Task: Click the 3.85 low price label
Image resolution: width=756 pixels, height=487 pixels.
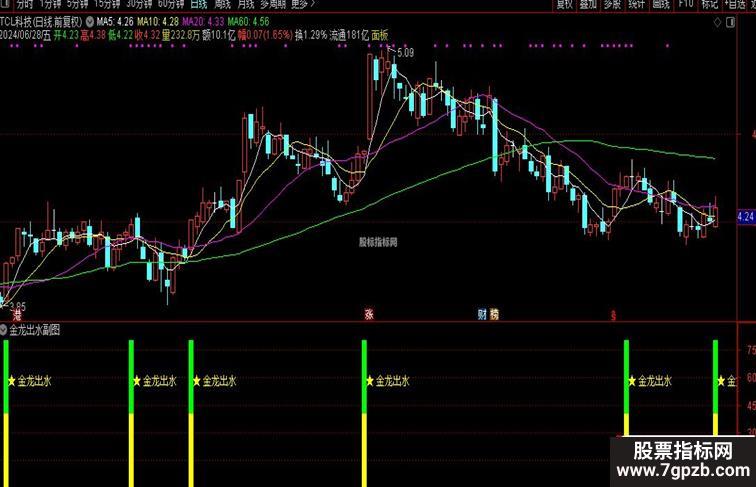Action: (18, 306)
